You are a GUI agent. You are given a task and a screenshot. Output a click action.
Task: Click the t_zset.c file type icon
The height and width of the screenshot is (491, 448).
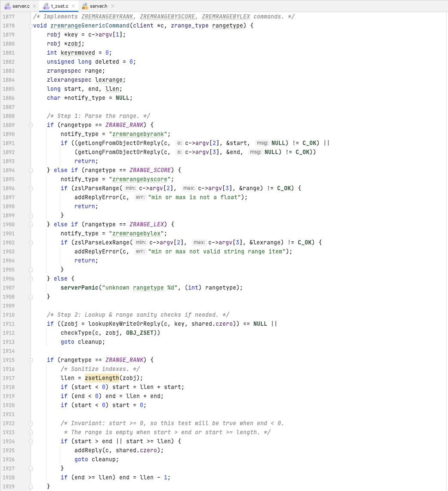(46, 6)
